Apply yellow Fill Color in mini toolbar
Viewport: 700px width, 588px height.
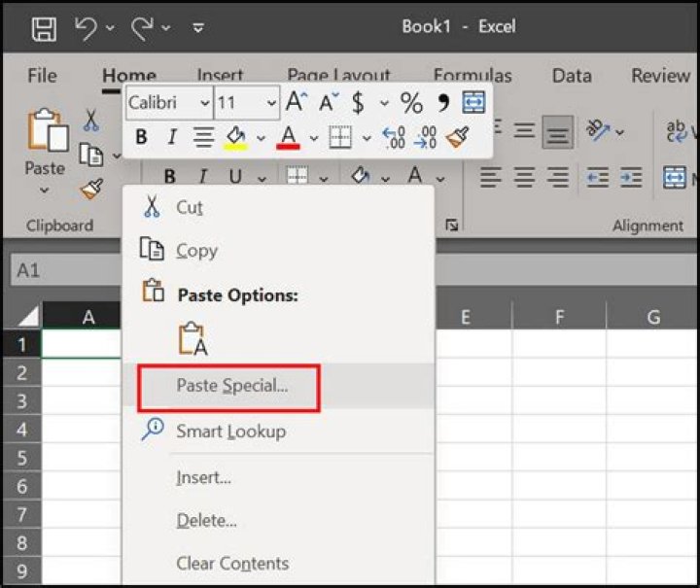235,138
